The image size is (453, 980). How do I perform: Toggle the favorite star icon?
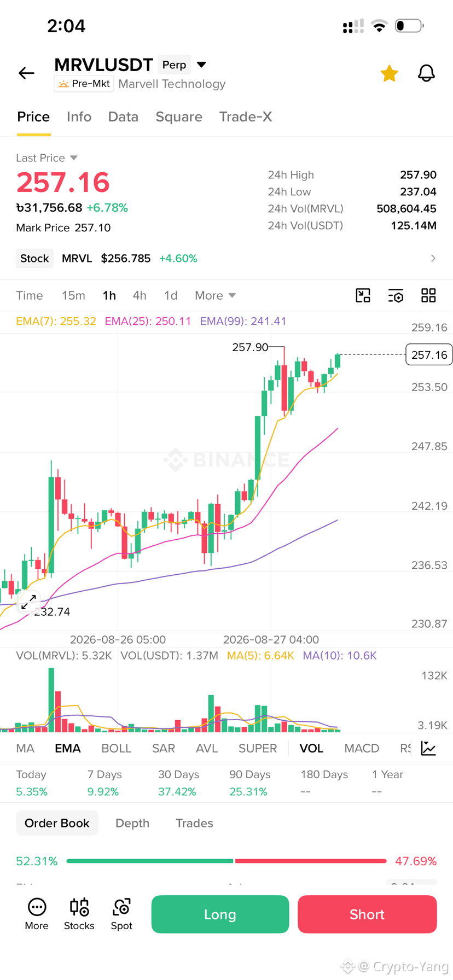click(389, 73)
